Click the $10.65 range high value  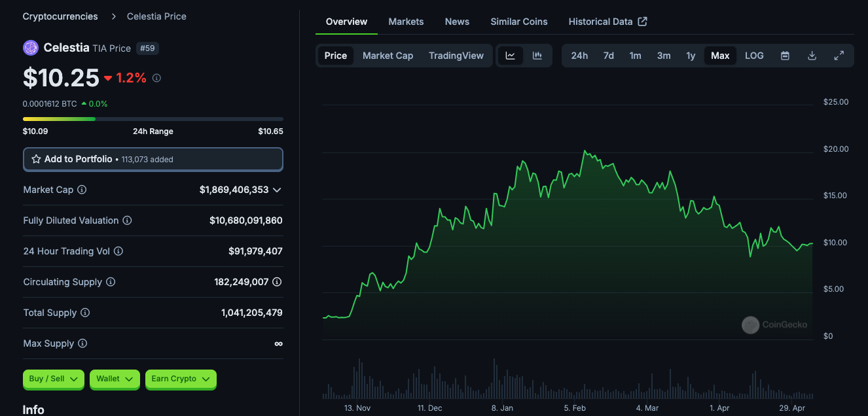coord(270,131)
